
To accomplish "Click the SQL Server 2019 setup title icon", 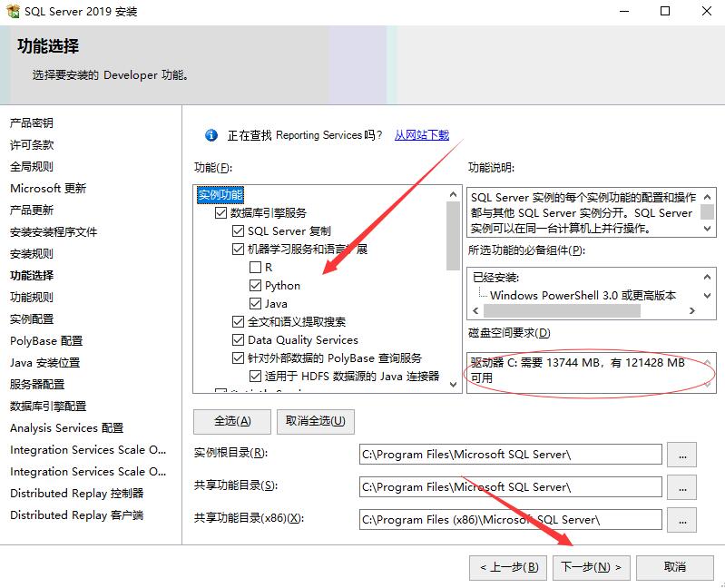I will click(x=13, y=11).
